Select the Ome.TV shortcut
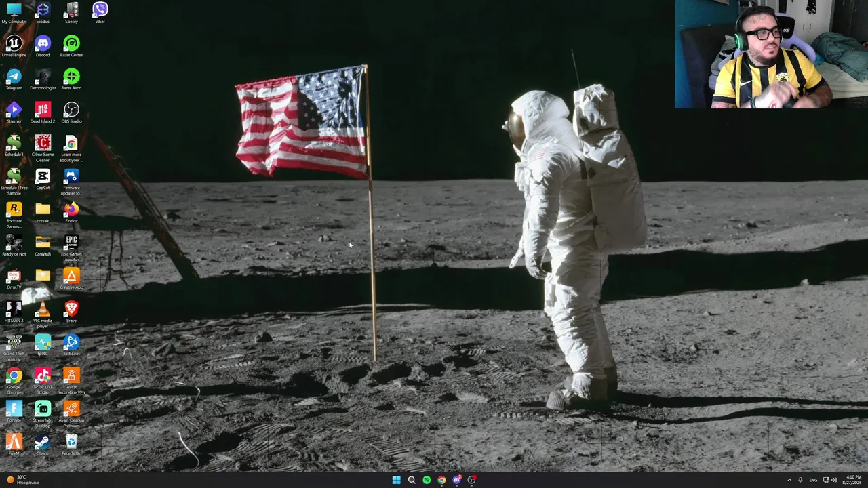This screenshot has height=488, width=868. click(x=14, y=279)
